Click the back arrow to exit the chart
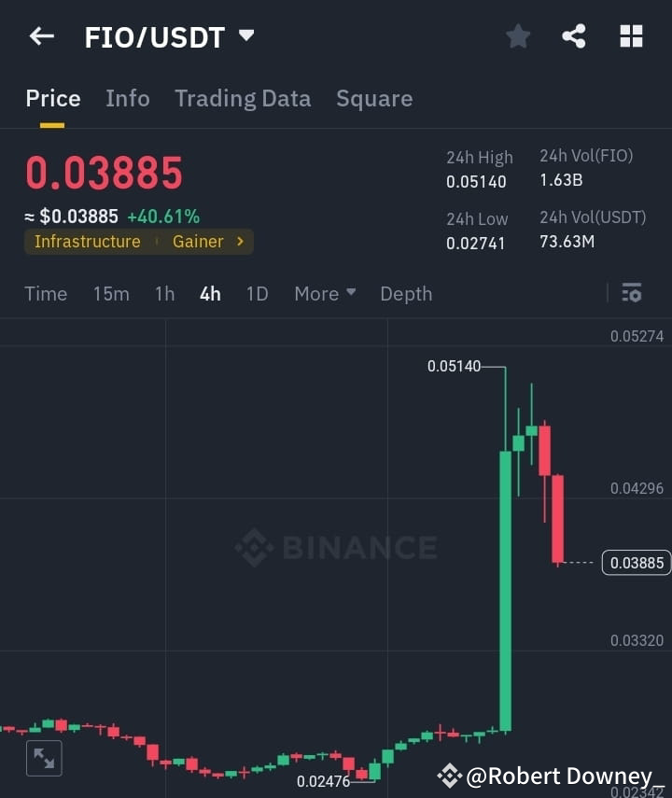 coord(41,35)
